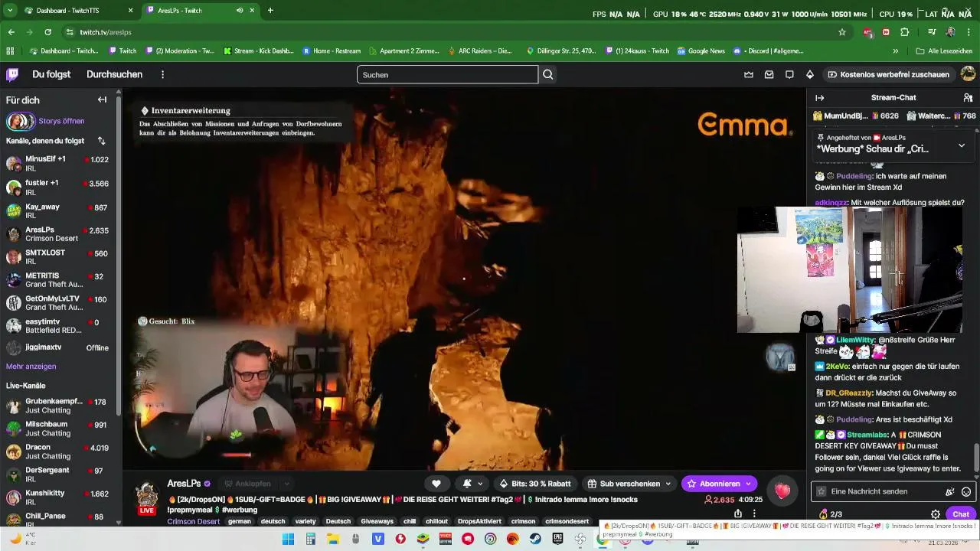Viewport: 980px width, 551px height.
Task: Open Prime loot crown icon
Action: coord(749,74)
